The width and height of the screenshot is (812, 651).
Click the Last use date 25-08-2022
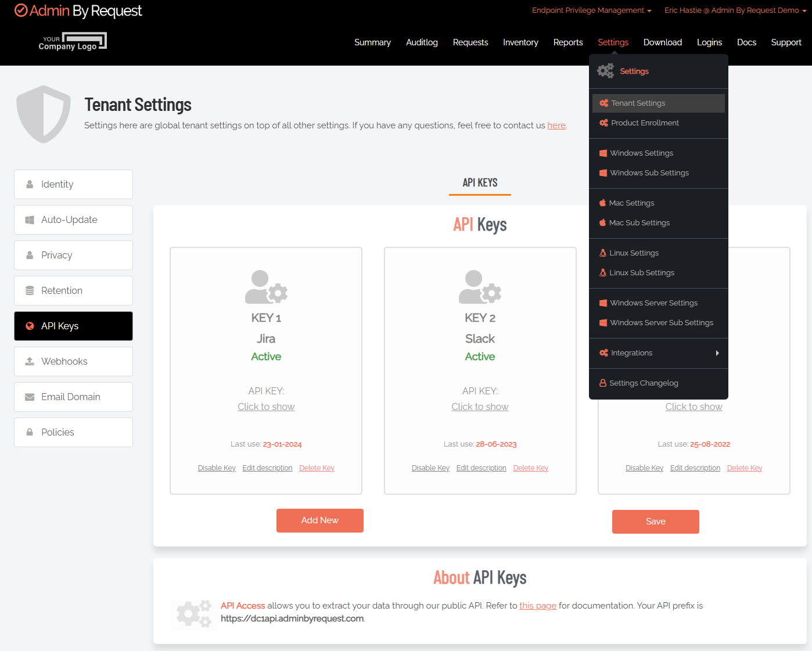coord(710,444)
